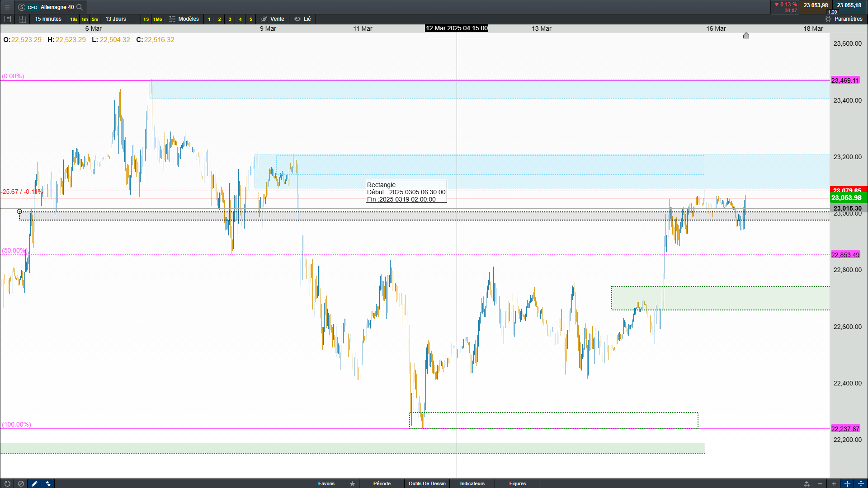Open the chart layout grid icon
The image size is (868, 488).
click(22, 19)
